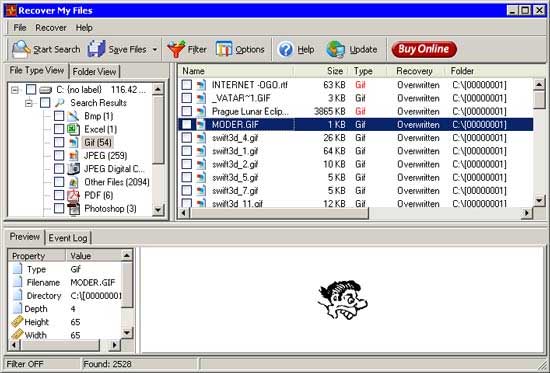
Task: Check the box for swift3d_5.gif
Action: [187, 177]
